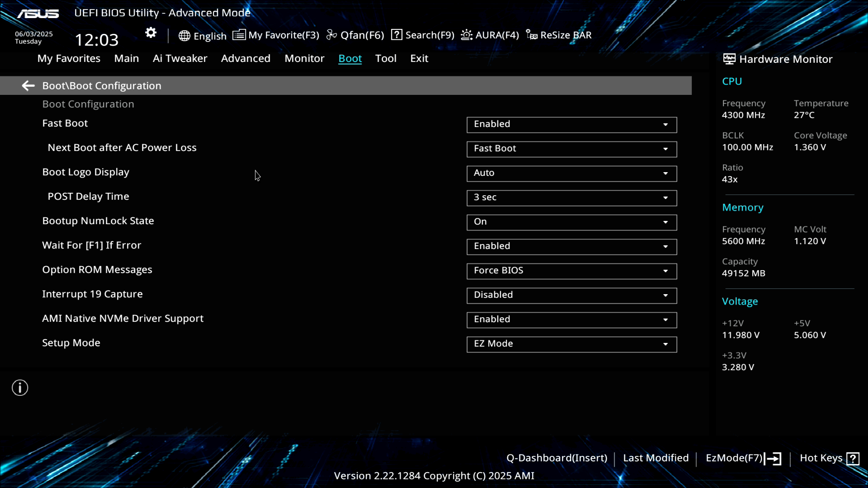Open Option ROM Messages dropdown
868x488 pixels.
tap(571, 271)
